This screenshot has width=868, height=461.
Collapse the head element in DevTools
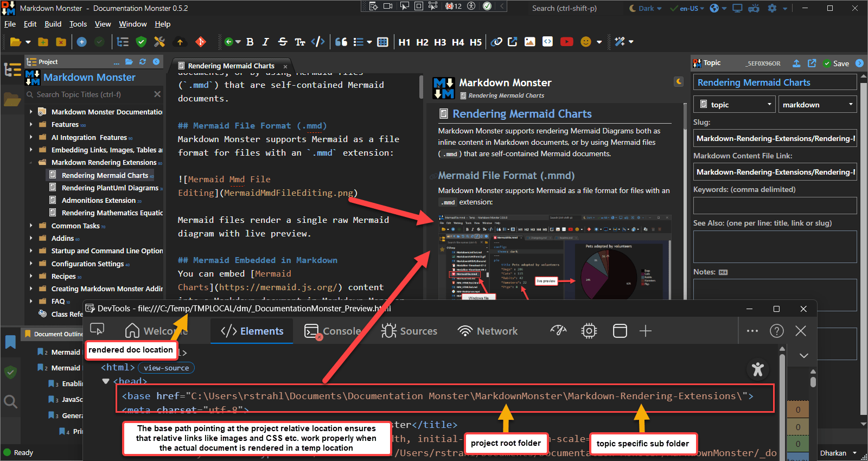(x=106, y=381)
